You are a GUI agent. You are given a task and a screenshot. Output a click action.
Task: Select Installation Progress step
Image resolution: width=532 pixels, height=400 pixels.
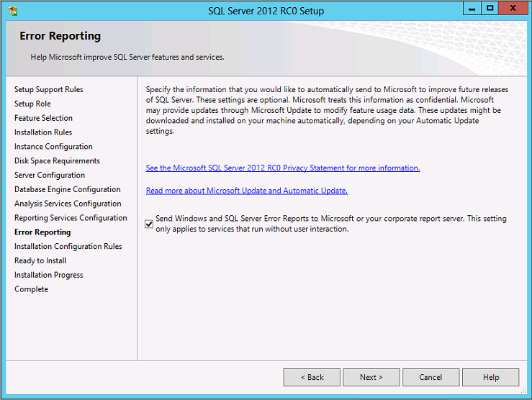48,275
